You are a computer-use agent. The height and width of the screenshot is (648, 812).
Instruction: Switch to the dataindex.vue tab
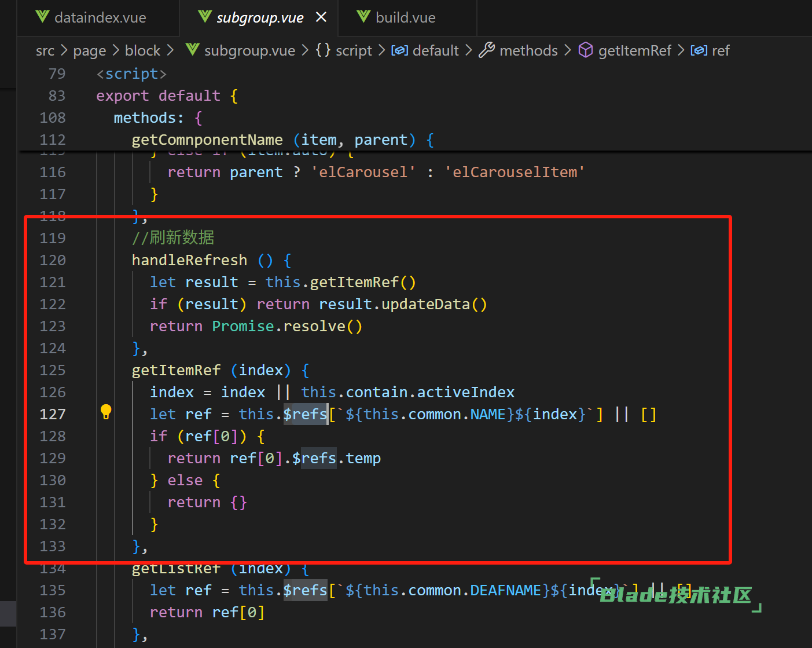click(100, 18)
